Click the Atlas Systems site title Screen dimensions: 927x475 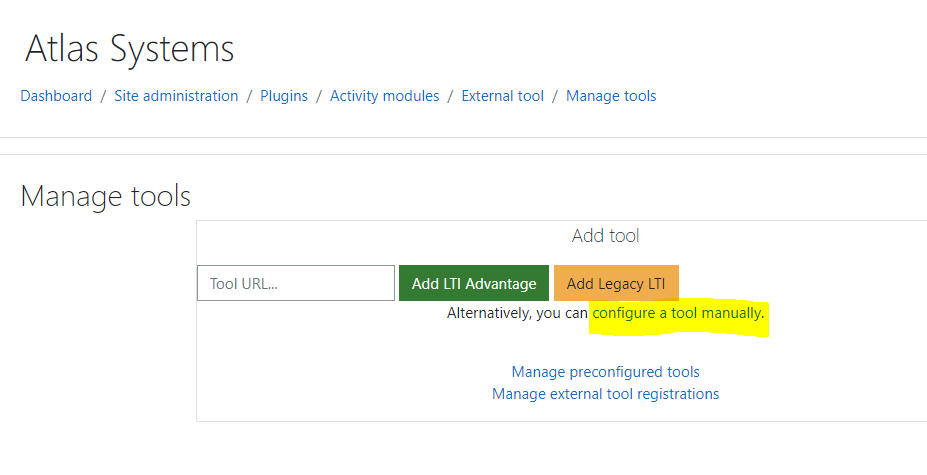click(x=129, y=48)
